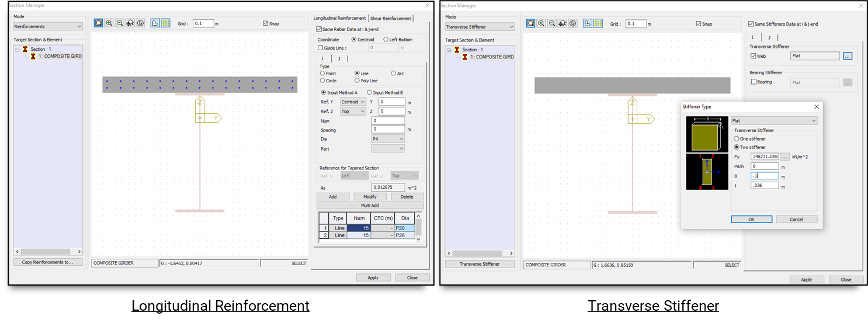Switch to J tab under Same Stiffeners Data

pos(769,37)
